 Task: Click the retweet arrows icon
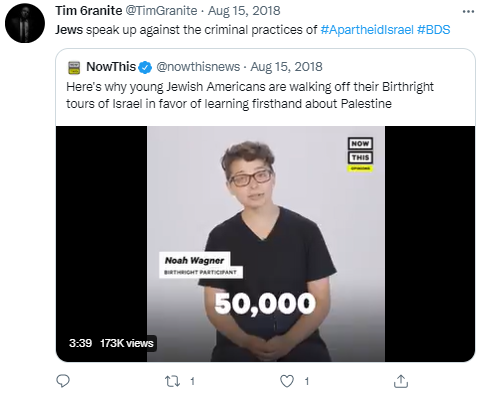pos(173,381)
